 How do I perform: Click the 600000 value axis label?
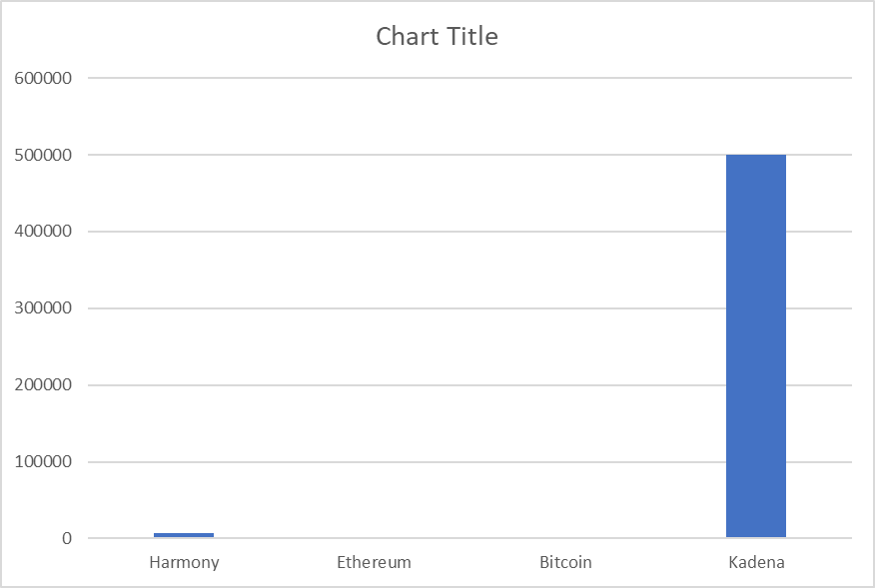coord(45,78)
